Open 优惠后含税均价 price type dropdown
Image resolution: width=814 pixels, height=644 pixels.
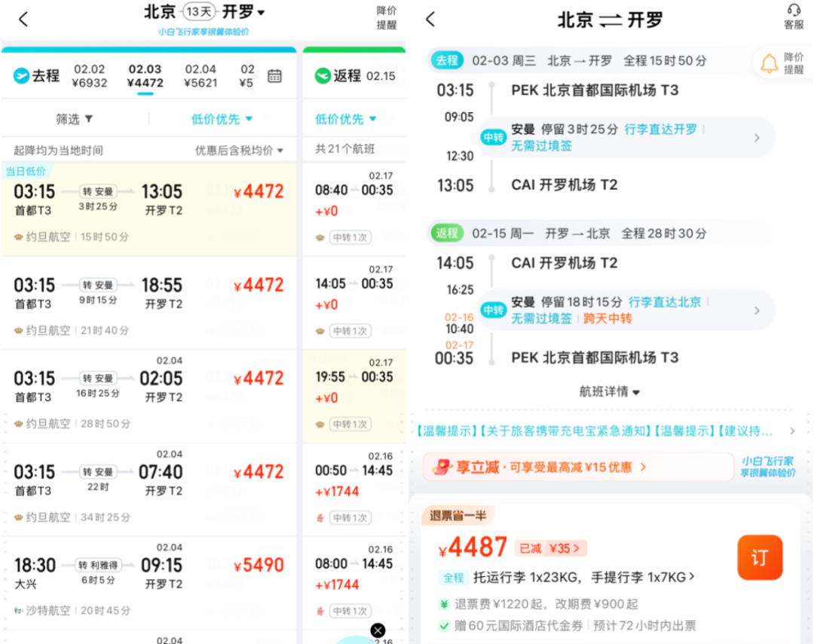239,151
